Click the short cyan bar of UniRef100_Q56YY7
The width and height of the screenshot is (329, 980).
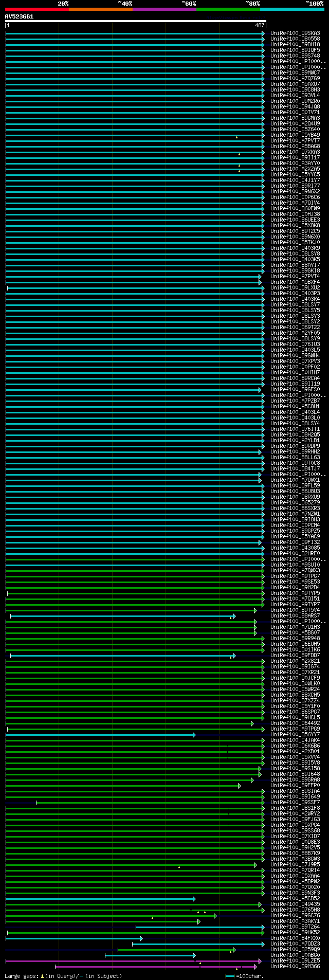point(100,735)
